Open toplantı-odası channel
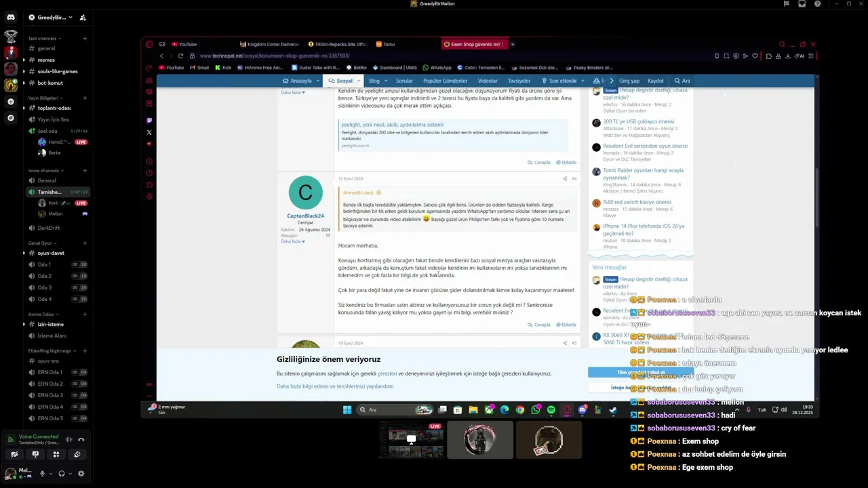The height and width of the screenshot is (488, 868). (57, 108)
